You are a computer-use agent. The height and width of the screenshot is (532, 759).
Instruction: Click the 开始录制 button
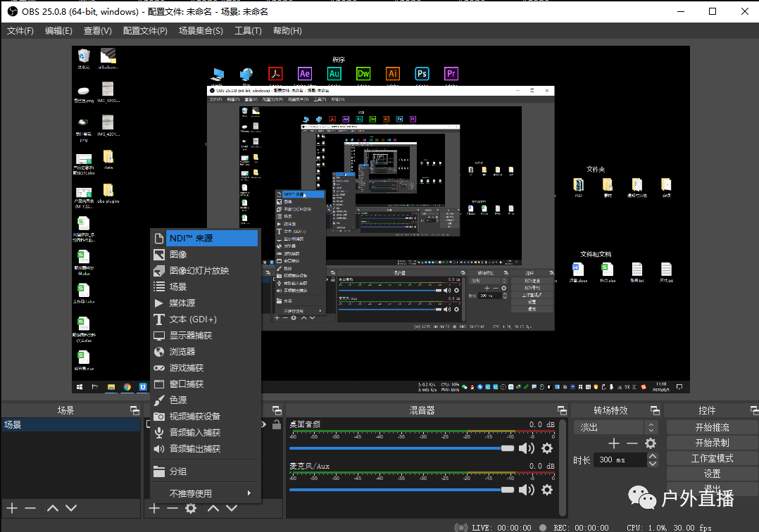pyautogui.click(x=712, y=443)
